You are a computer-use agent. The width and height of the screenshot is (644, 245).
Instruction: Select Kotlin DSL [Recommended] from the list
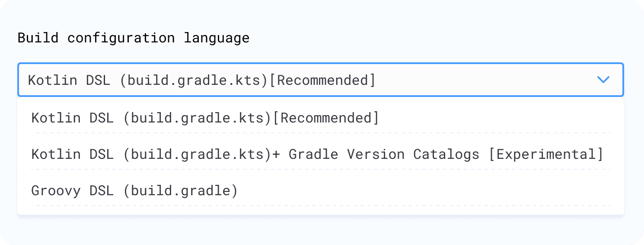point(205,118)
